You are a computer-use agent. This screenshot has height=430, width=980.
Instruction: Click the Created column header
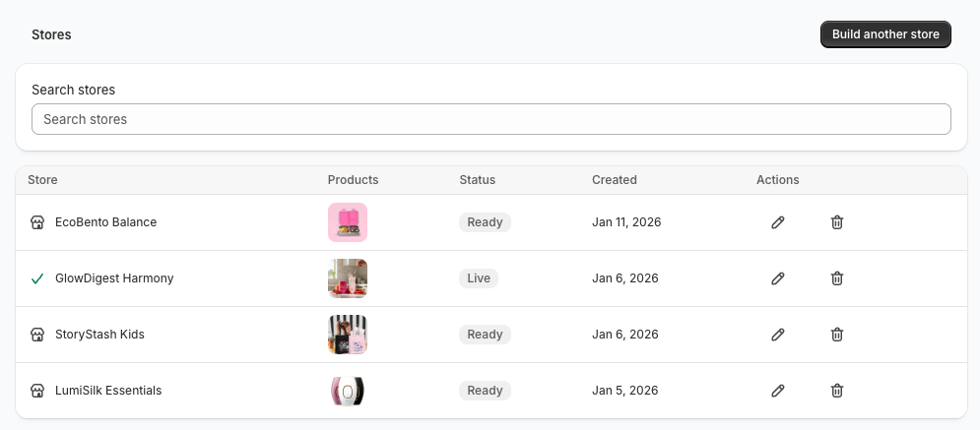(615, 180)
